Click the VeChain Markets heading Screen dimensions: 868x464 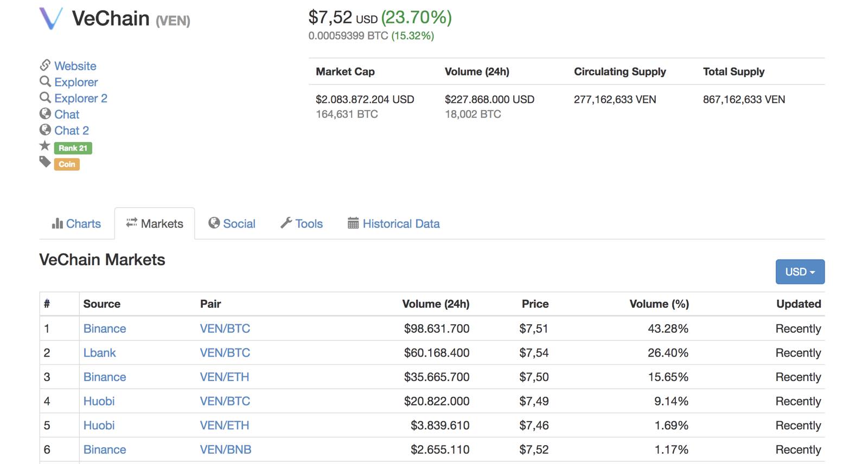tap(102, 260)
